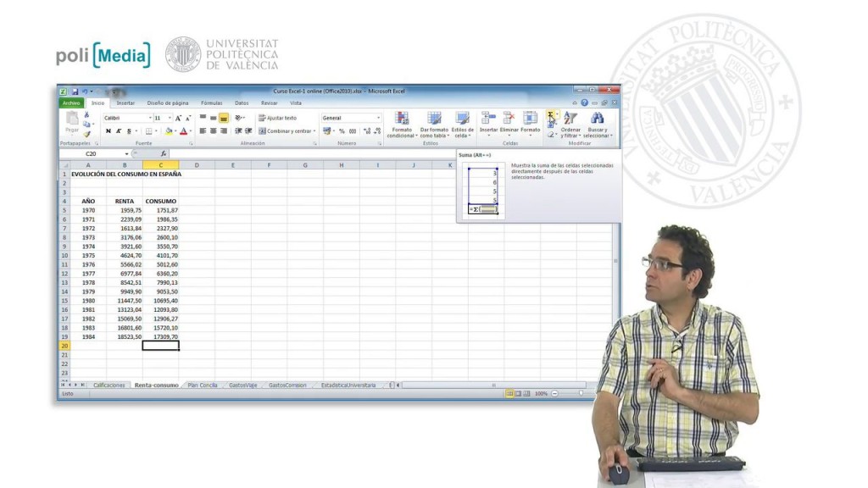Click the Cut scissors icon

(x=86, y=115)
